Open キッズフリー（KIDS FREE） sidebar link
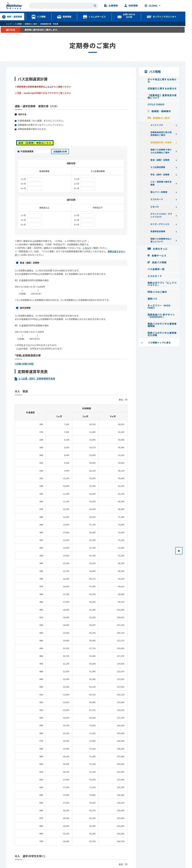 159,307
